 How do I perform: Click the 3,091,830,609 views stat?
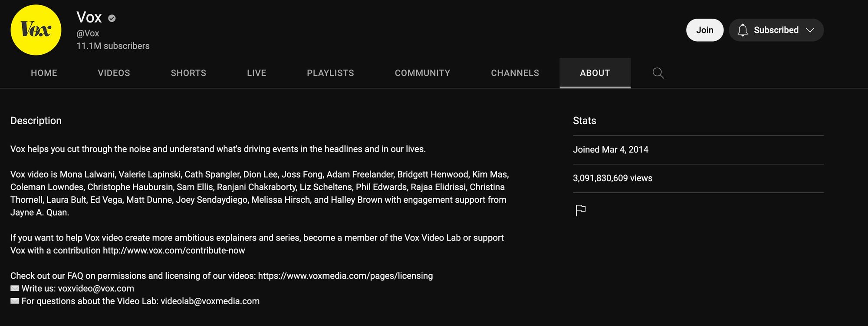(612, 178)
